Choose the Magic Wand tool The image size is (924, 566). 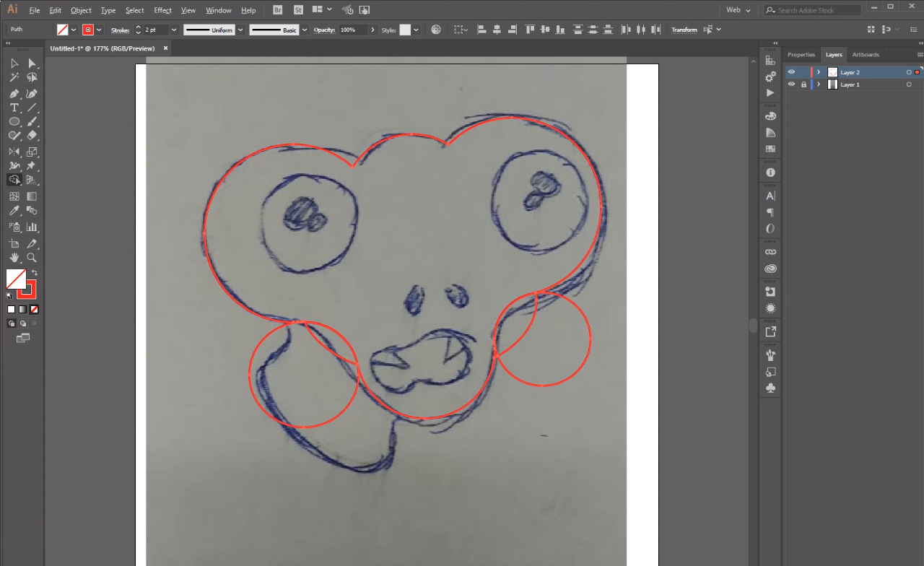click(14, 78)
